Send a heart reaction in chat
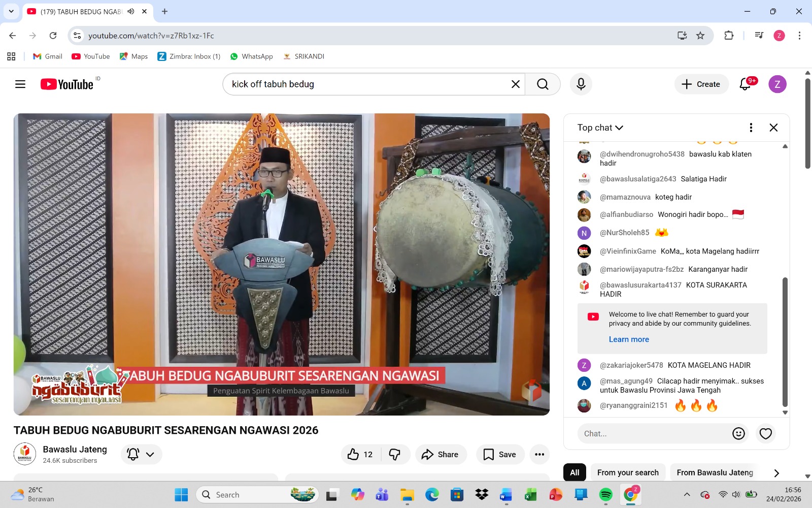Viewport: 812px width, 508px height. click(766, 433)
